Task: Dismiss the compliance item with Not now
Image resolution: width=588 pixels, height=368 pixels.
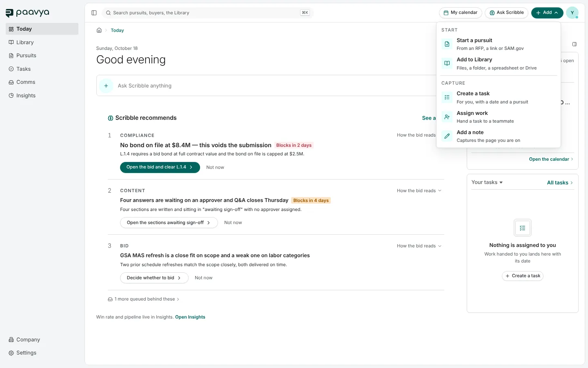Action: tap(215, 168)
